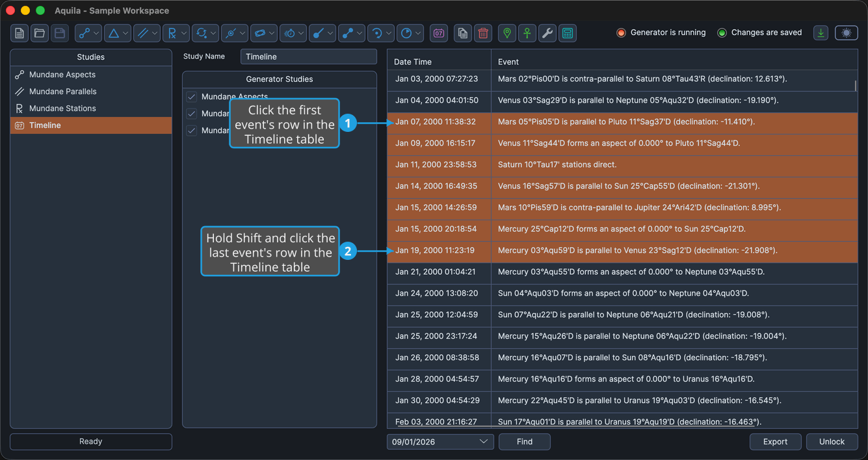The height and width of the screenshot is (460, 868).
Task: Duplicate study with the copy icon
Action: tap(463, 33)
